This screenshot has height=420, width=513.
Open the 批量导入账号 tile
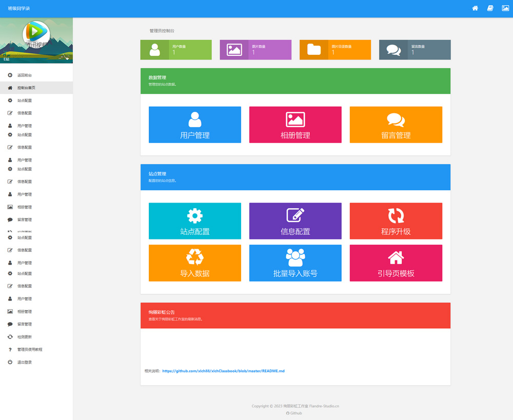295,263
